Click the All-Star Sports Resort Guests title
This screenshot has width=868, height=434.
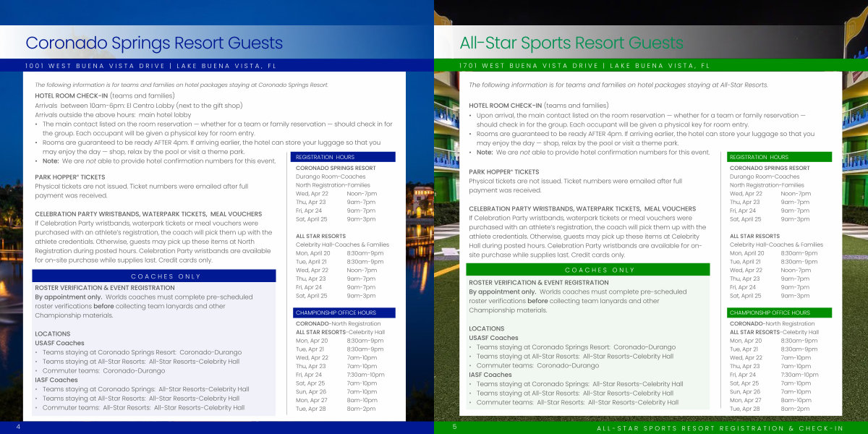tap(571, 43)
